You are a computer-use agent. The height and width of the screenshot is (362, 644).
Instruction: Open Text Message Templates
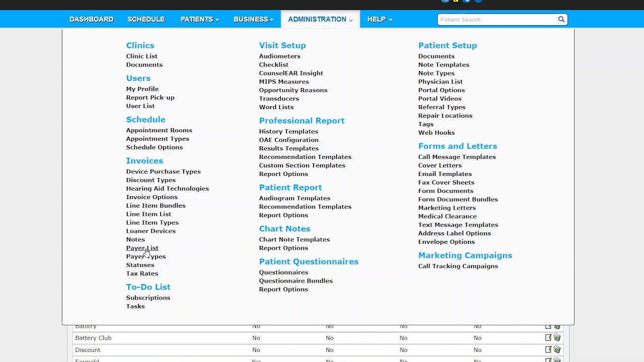click(458, 225)
